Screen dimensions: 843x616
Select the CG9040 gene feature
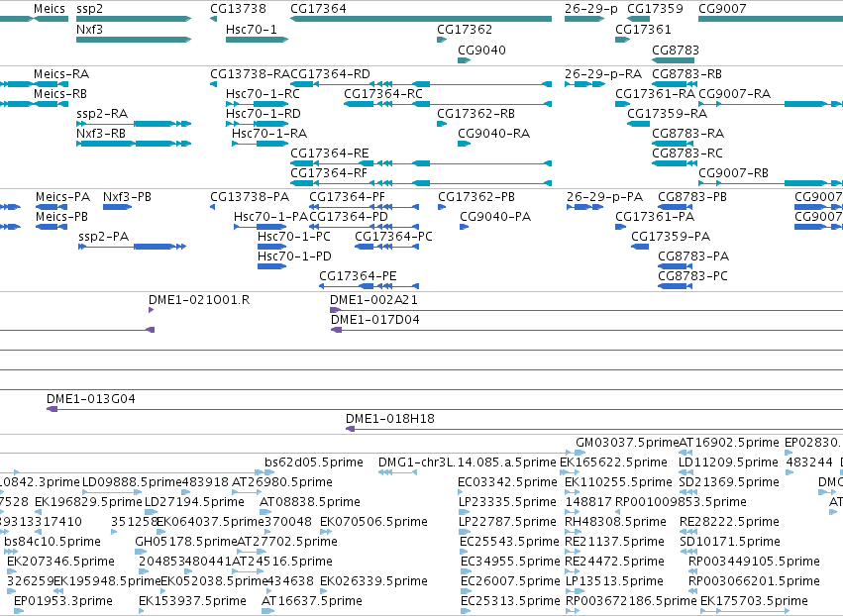(464, 60)
